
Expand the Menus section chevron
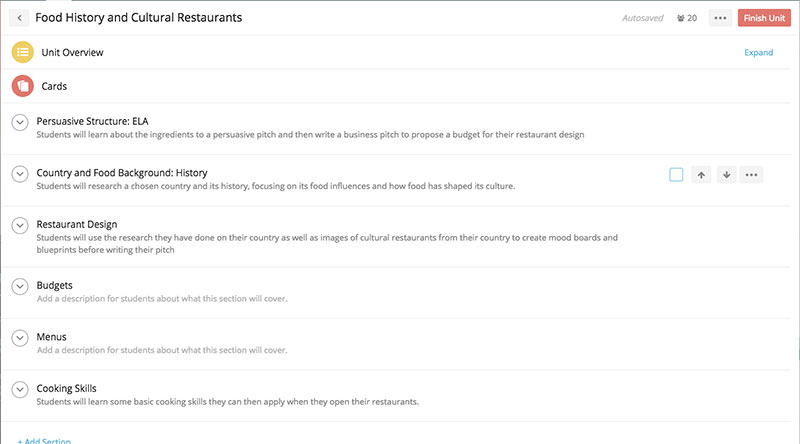pos(20,338)
